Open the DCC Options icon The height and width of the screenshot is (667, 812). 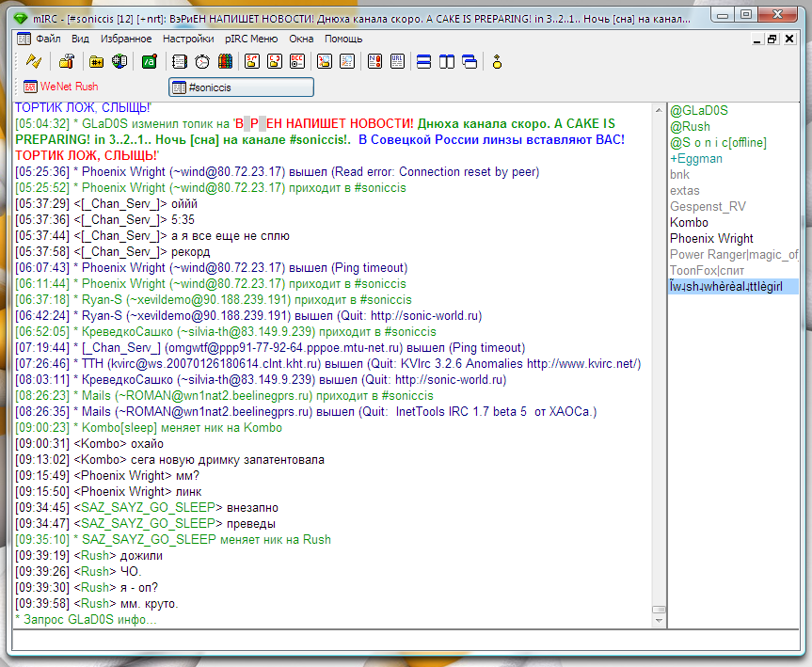[297, 62]
